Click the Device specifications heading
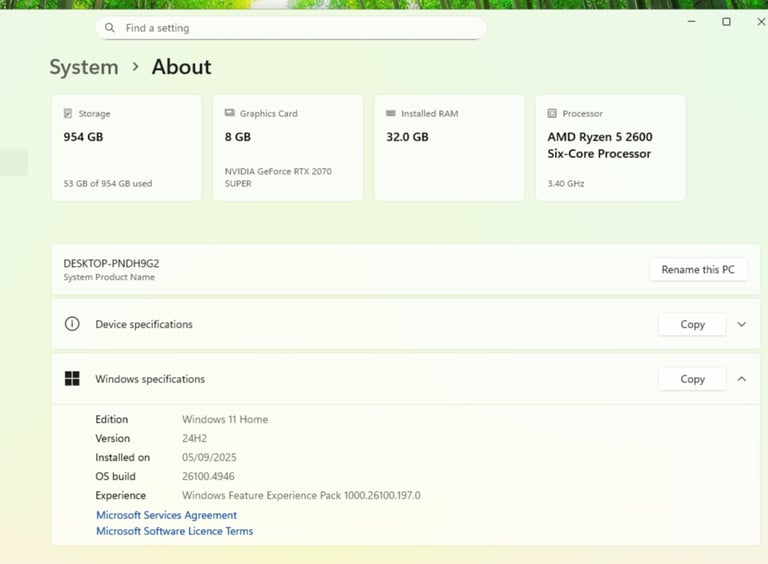This screenshot has width=768, height=564. pos(144,324)
